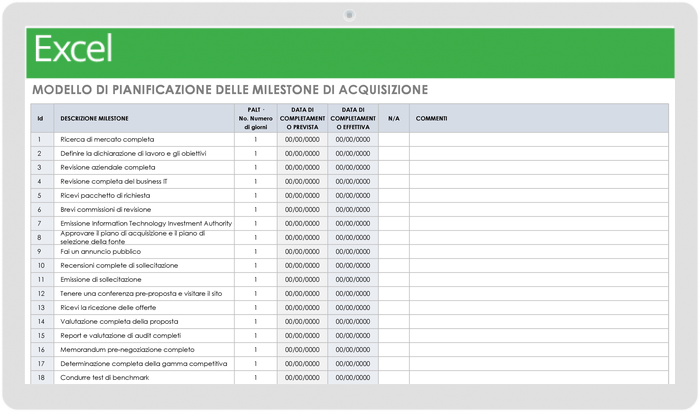
Task: Click the 'Data di completamento prevista' header
Action: [302, 118]
